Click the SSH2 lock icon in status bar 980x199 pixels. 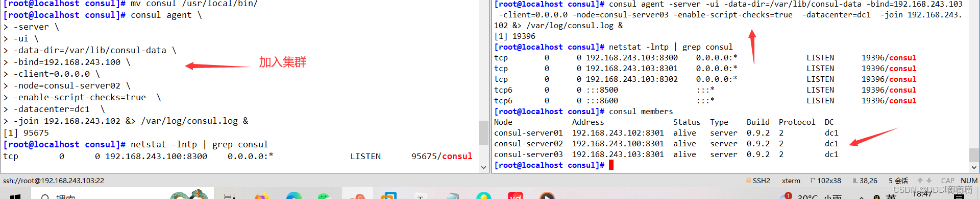(x=749, y=181)
